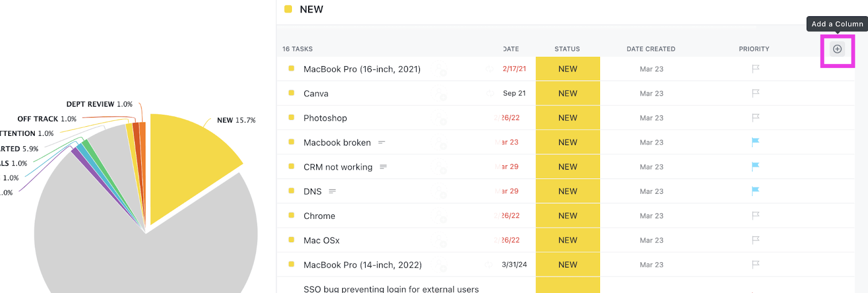Click the 2/17/21 due date
The height and width of the screenshot is (293, 868).
tap(514, 69)
